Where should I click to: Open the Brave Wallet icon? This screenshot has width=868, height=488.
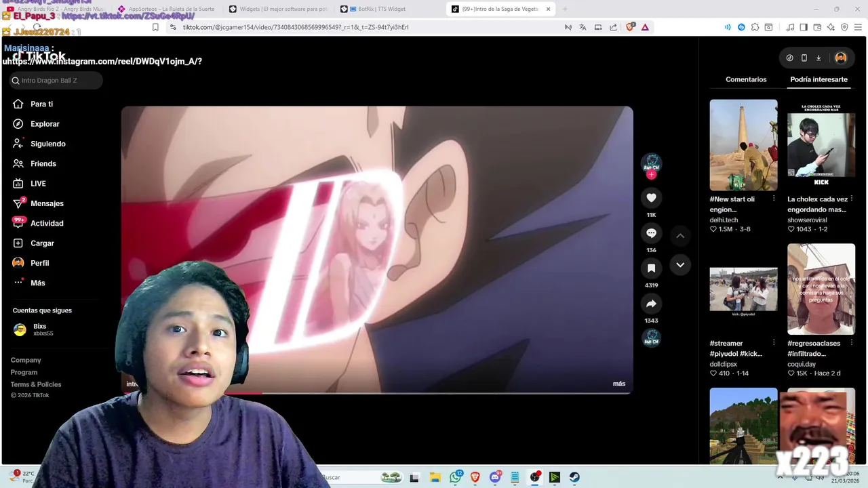coord(817,27)
